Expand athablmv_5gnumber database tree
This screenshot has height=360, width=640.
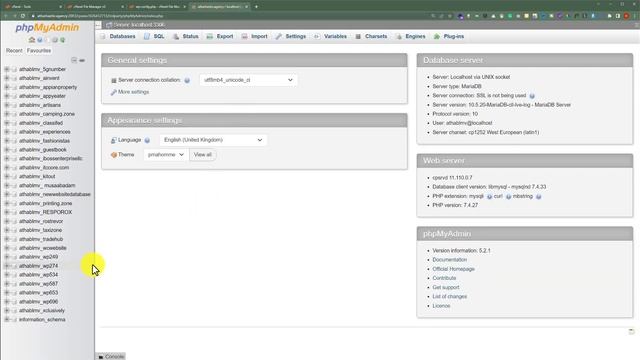tap(7, 69)
